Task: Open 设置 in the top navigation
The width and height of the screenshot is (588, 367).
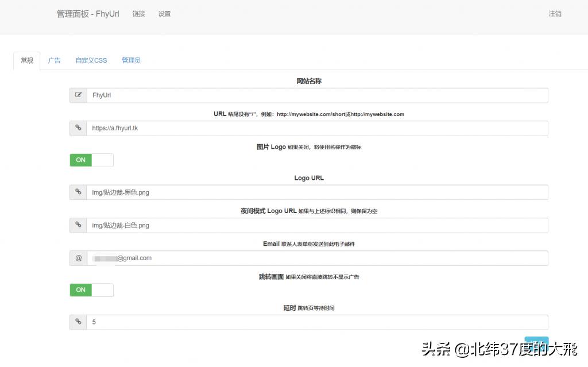Action: pyautogui.click(x=164, y=13)
